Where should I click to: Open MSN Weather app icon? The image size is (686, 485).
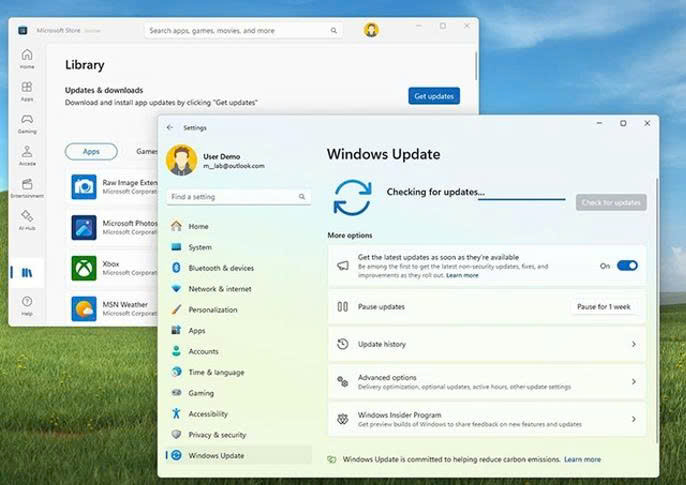[84, 308]
